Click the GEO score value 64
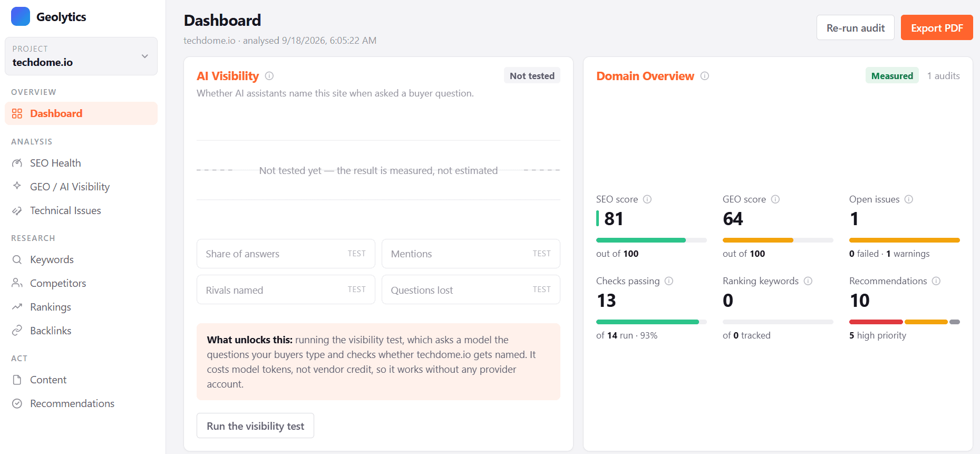Viewport: 980px width, 454px height. 733,218
